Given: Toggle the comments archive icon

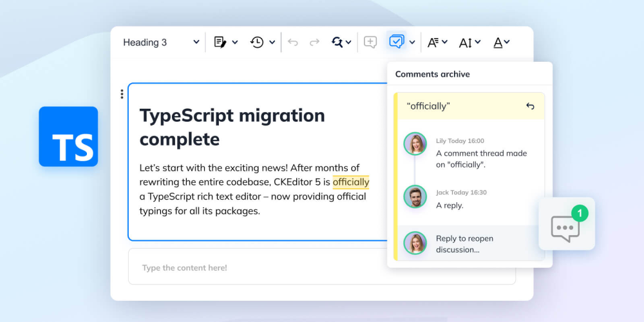Looking at the screenshot, I should pyautogui.click(x=396, y=41).
